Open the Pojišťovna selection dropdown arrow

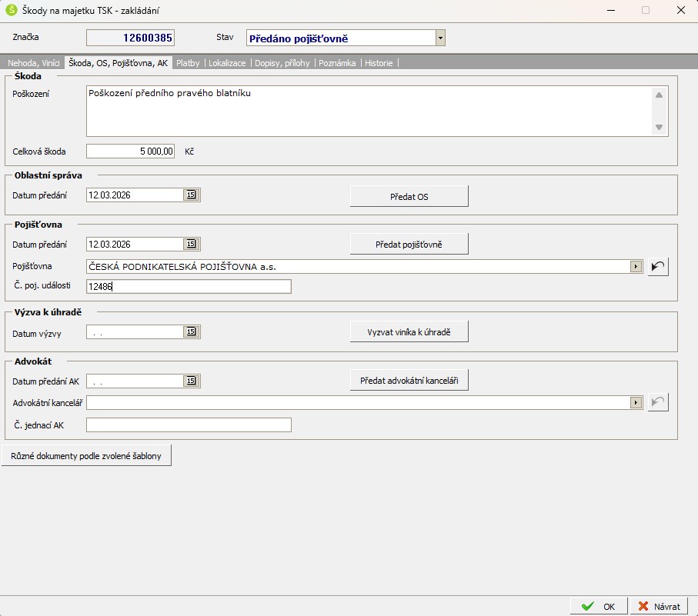pyautogui.click(x=636, y=267)
